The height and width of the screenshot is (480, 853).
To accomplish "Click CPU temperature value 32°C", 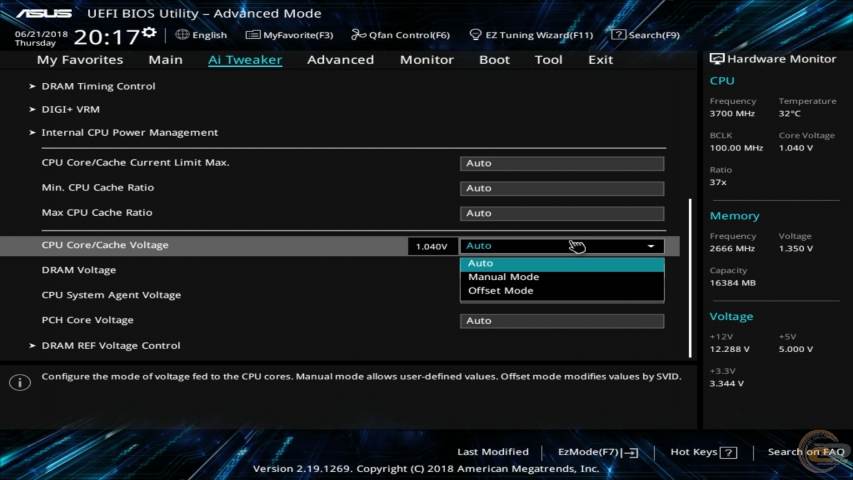I will click(x=789, y=114).
